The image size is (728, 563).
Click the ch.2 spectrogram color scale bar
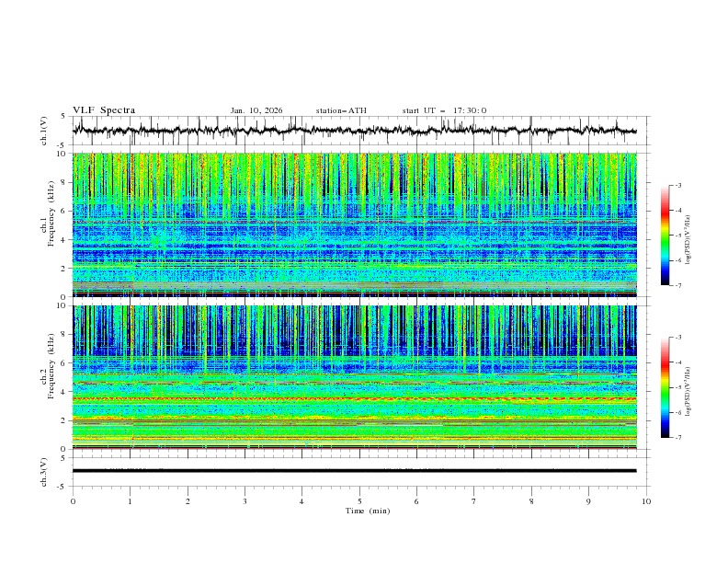tap(665, 387)
